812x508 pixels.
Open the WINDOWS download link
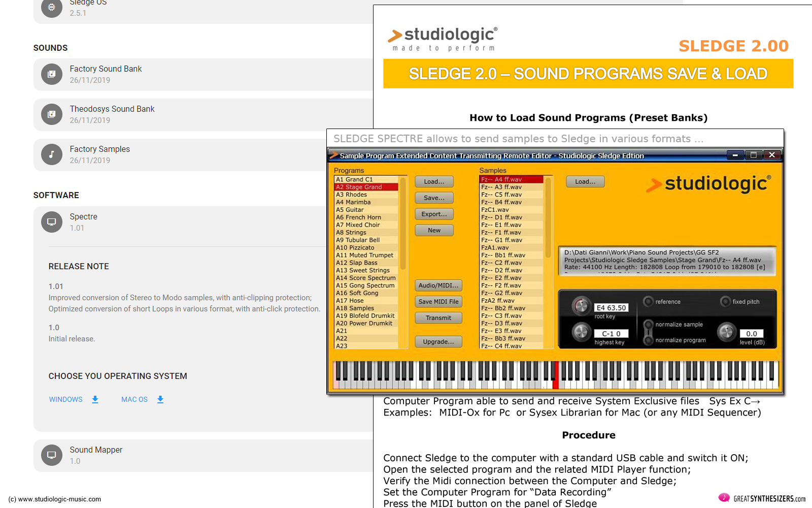[x=66, y=400]
